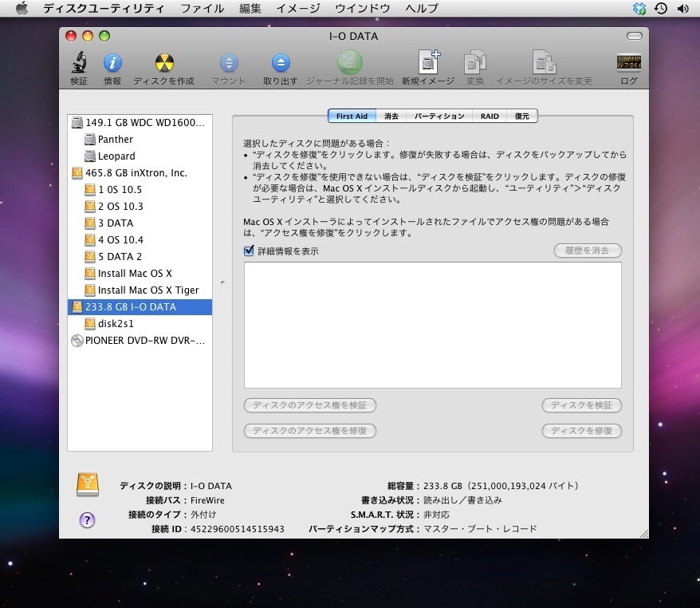This screenshot has height=608, width=700.
Task: Select the Leopard volume in sidebar
Action: 116,156
